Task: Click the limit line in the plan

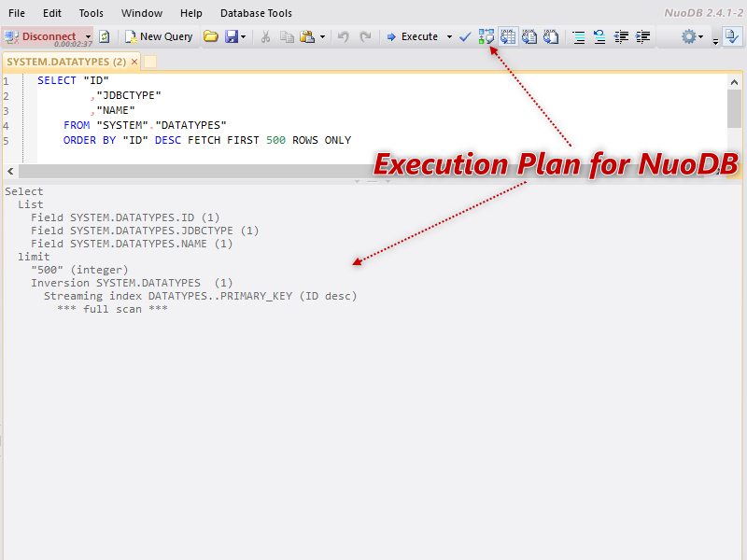Action: click(34, 257)
